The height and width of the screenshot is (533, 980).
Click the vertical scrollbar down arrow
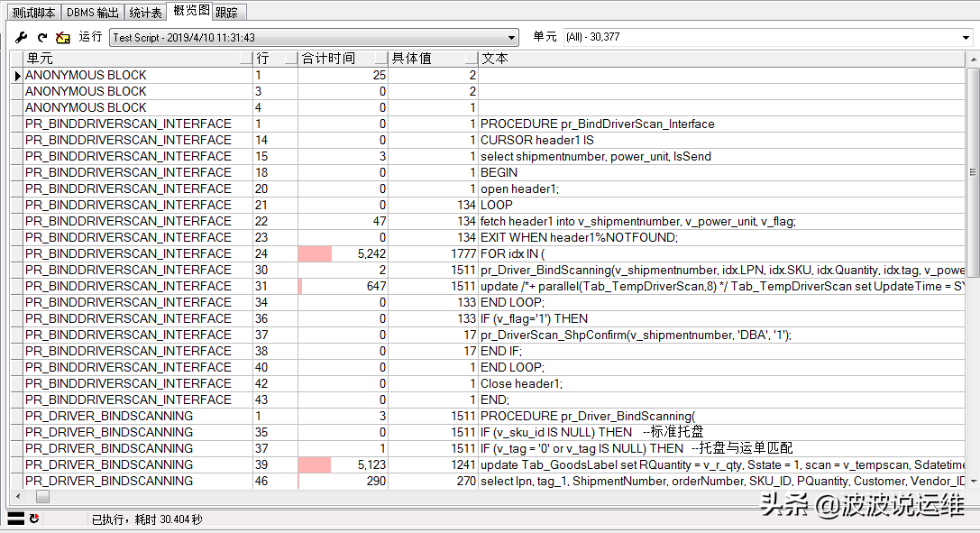(973, 482)
